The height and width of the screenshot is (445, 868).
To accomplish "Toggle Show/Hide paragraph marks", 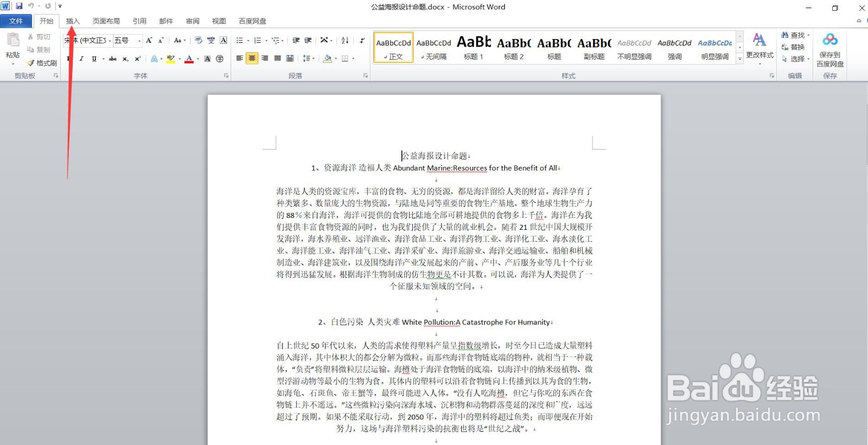I will pyautogui.click(x=362, y=41).
